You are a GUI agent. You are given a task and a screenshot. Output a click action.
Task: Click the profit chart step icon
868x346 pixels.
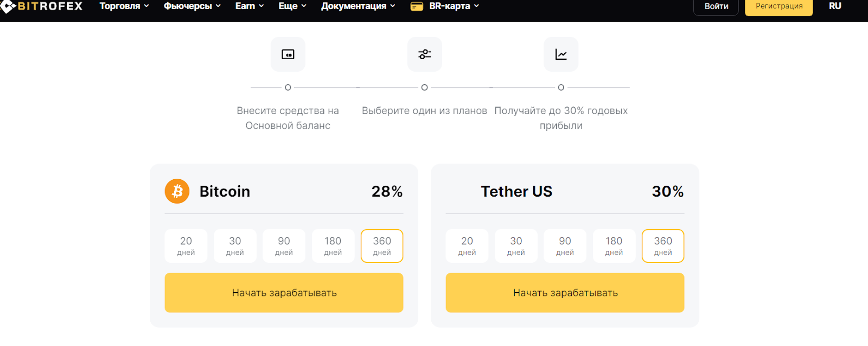561,54
